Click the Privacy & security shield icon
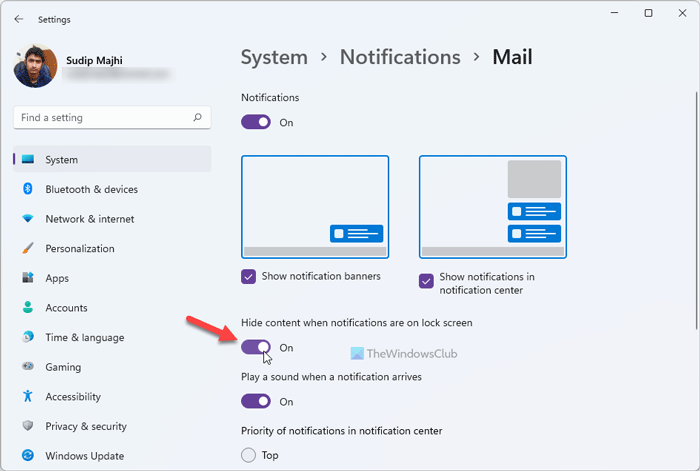 point(28,425)
